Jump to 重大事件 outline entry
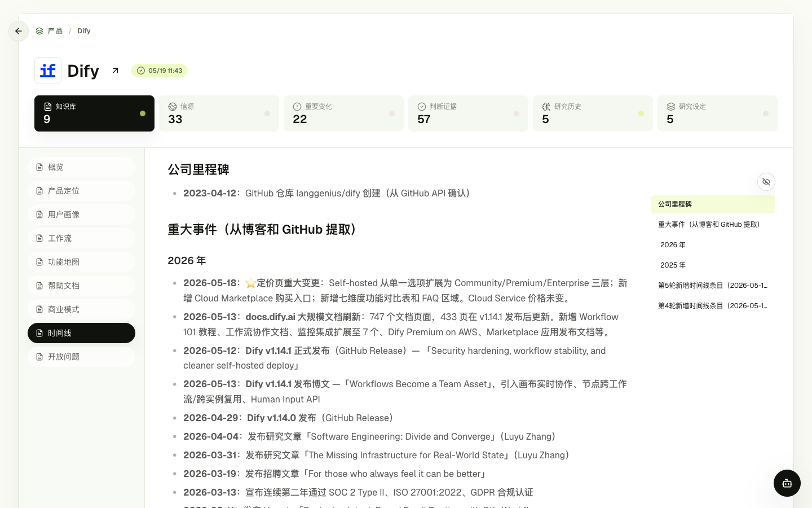 [x=713, y=225]
